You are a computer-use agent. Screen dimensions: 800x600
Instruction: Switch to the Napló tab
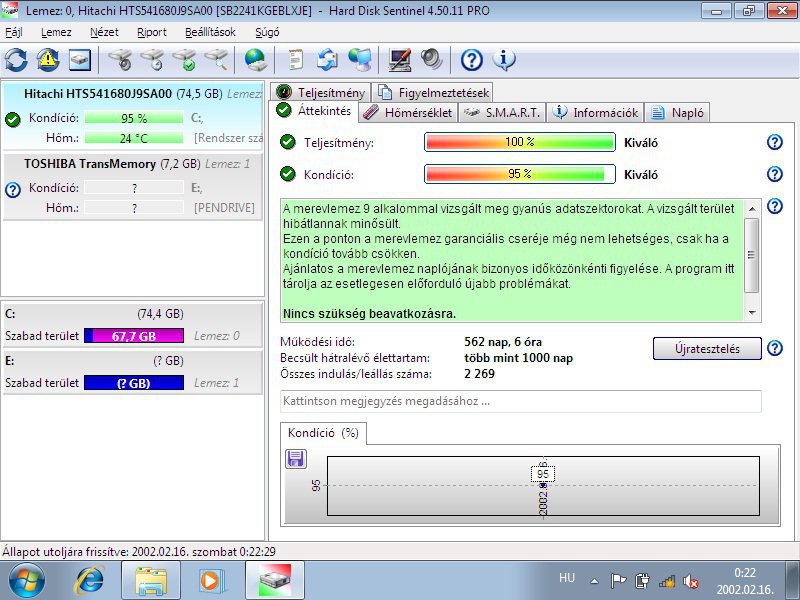677,113
